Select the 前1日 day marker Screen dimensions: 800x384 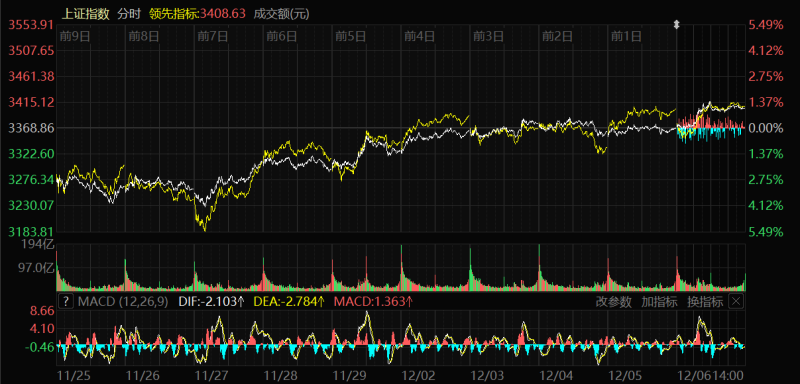(626, 36)
